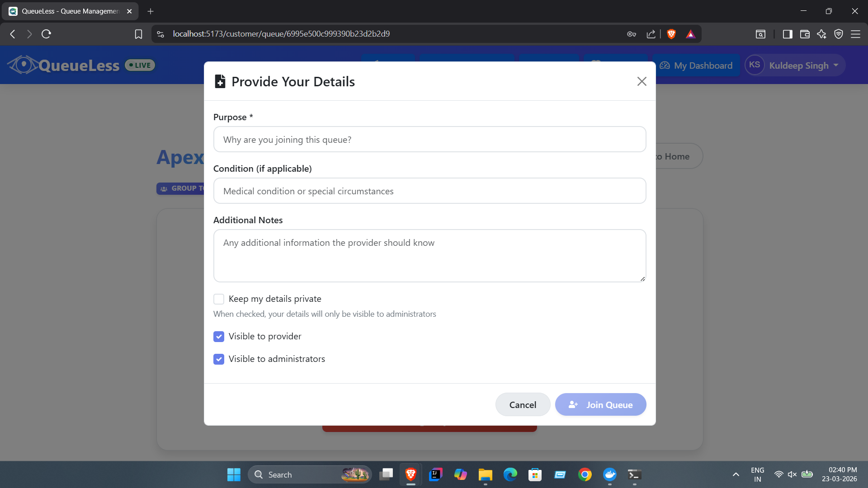
Task: Uncheck Visible to administrators checkbox
Action: 219,359
